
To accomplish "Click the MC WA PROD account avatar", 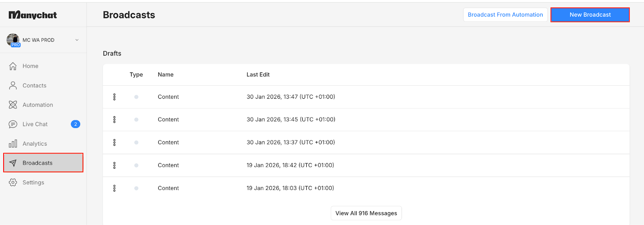I will [x=13, y=40].
